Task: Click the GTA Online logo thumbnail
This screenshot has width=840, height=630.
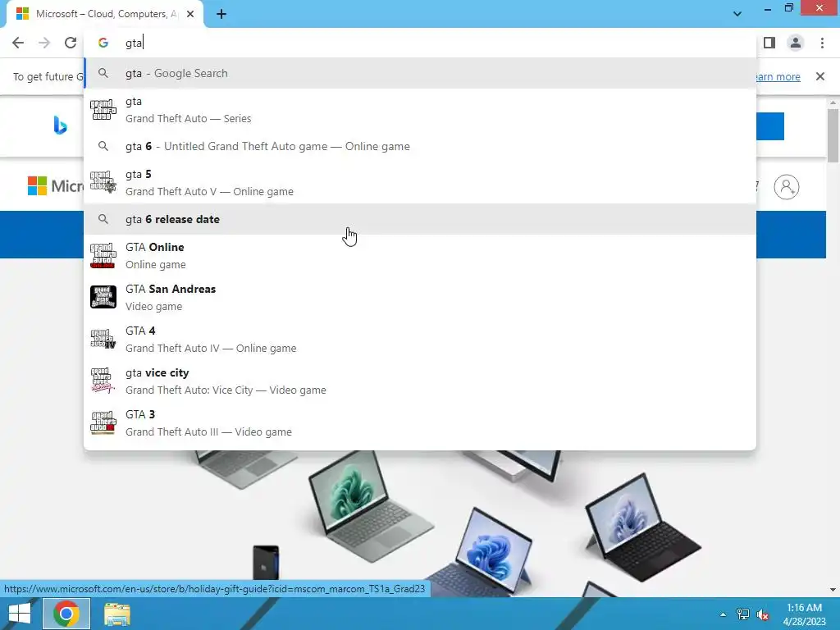Action: 103,256
